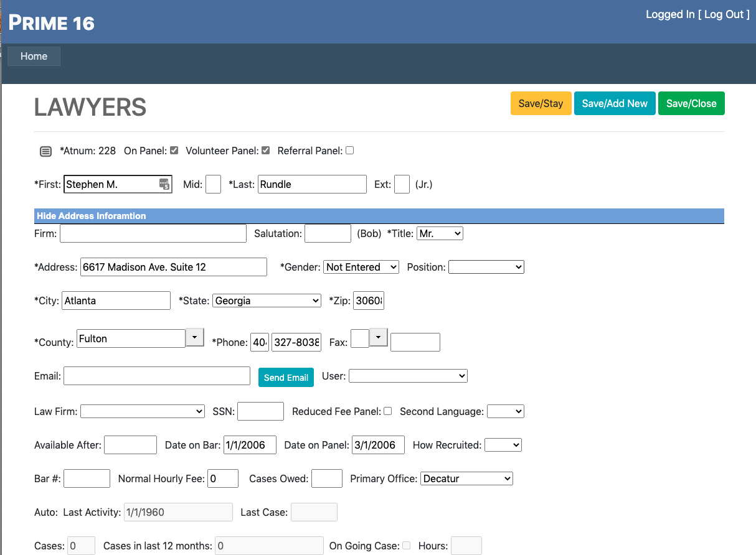Click the County combo box arrow

pos(195,337)
